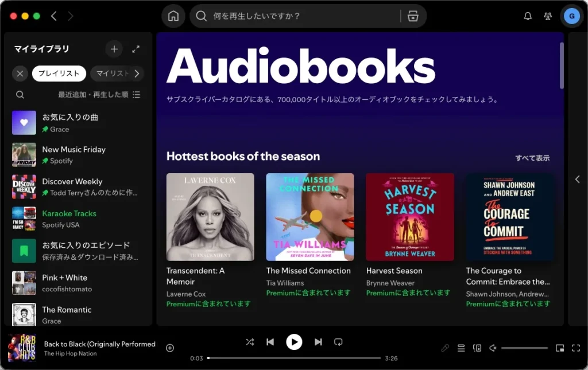This screenshot has width=588, height=370.
Task: Clear the library filter with X button
Action: pyautogui.click(x=20, y=73)
